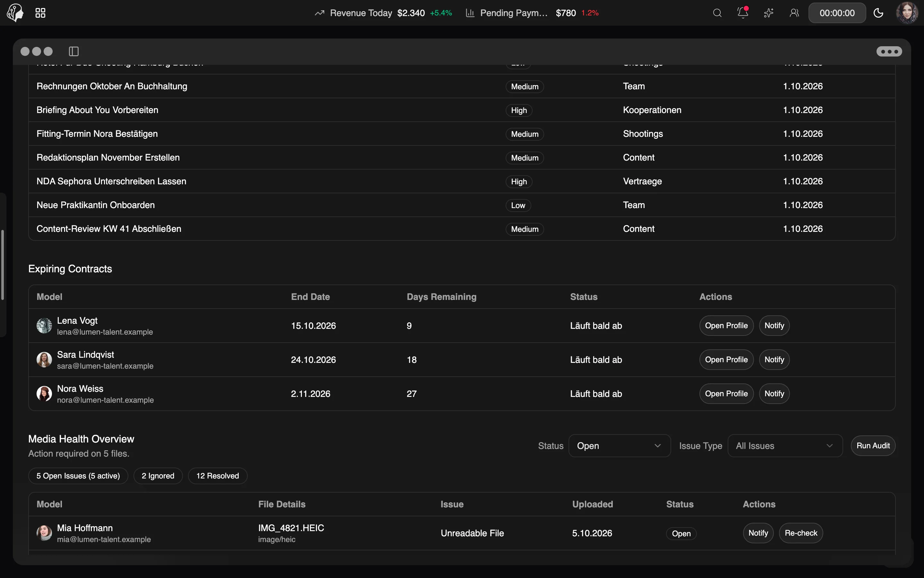Start the 00:00:00 timer
This screenshot has width=924, height=578.
tap(837, 13)
